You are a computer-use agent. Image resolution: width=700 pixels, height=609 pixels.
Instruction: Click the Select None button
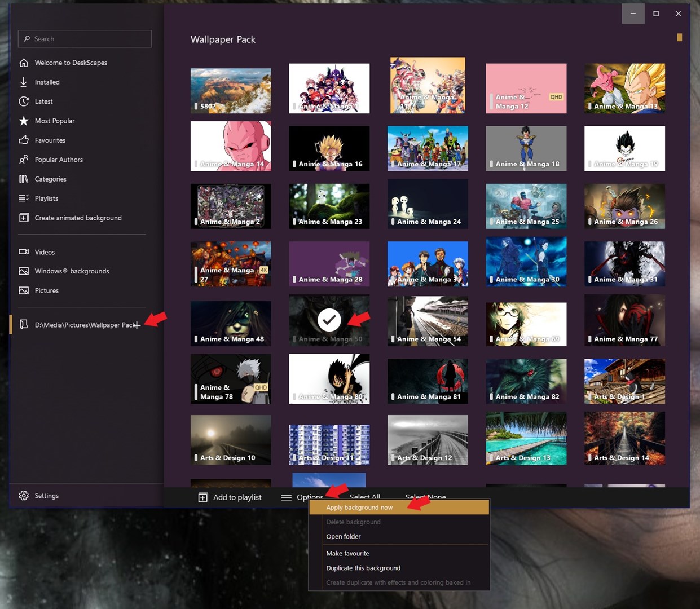point(426,497)
